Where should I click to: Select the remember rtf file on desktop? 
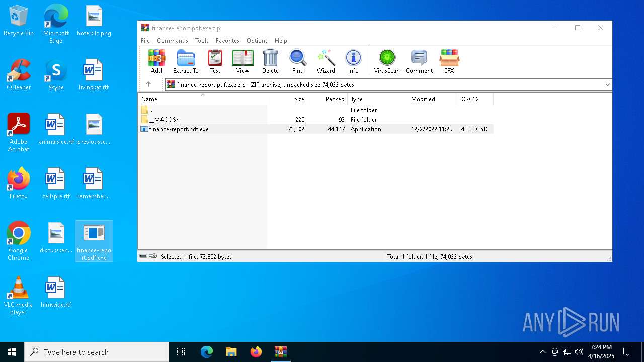pos(94,184)
